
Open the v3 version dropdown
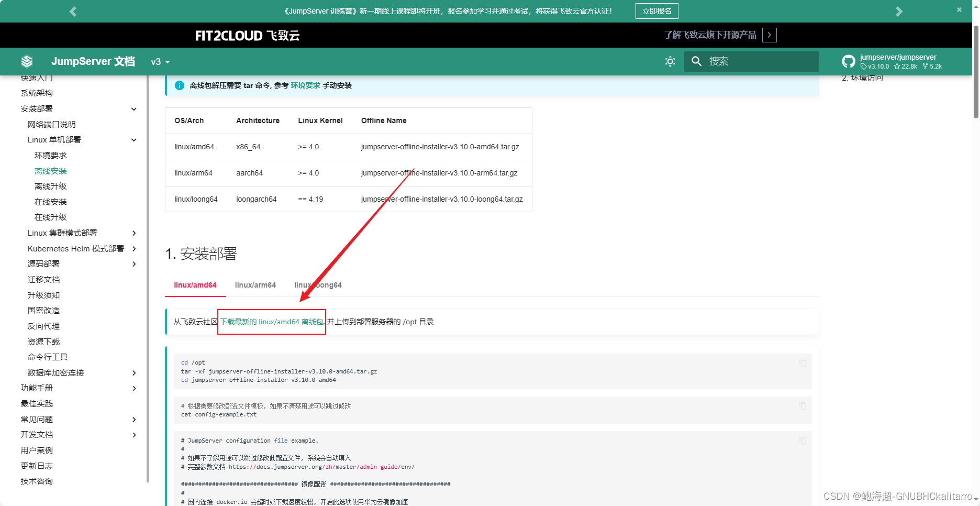coord(160,61)
